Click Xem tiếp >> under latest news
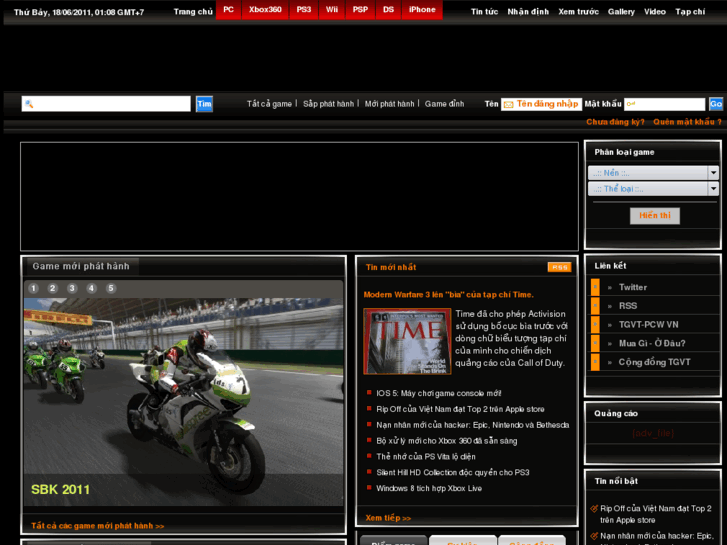The height and width of the screenshot is (545, 727). click(388, 518)
